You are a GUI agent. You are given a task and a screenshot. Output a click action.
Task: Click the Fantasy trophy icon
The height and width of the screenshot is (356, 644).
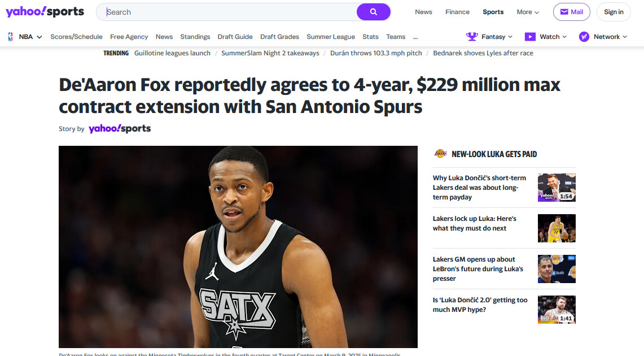click(472, 37)
